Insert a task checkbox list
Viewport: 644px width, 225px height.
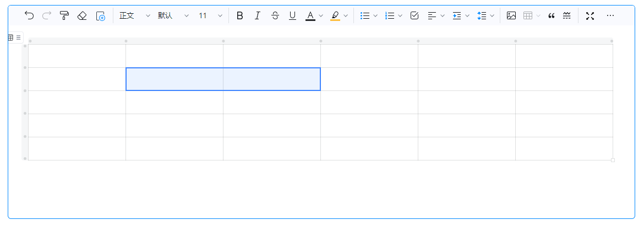coord(415,15)
